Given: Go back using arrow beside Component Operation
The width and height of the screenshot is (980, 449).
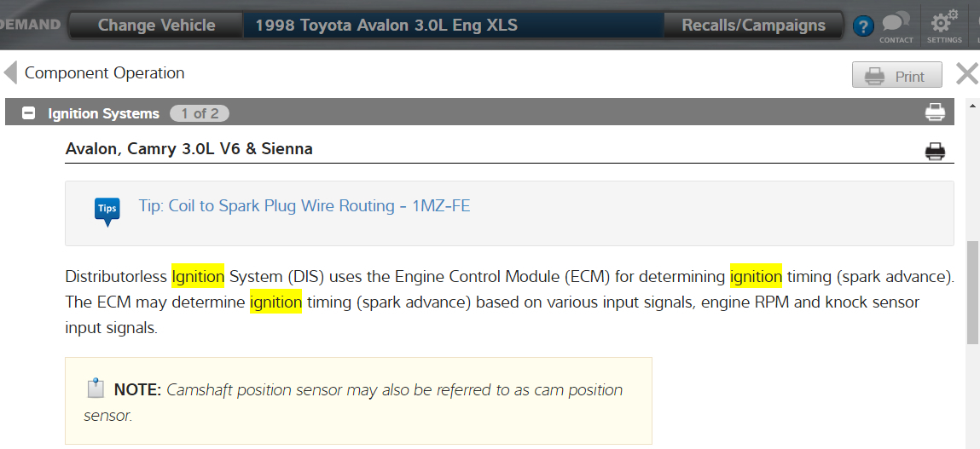Looking at the screenshot, I should [x=11, y=73].
